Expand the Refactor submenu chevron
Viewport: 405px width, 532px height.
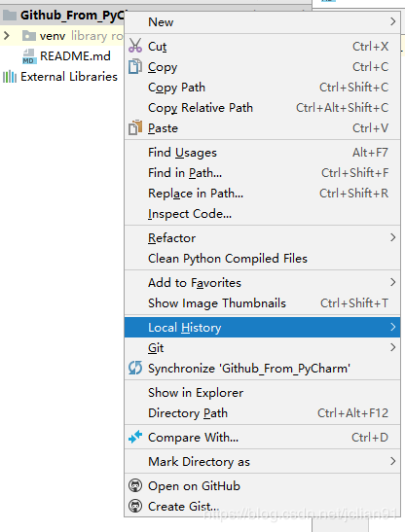(x=392, y=237)
